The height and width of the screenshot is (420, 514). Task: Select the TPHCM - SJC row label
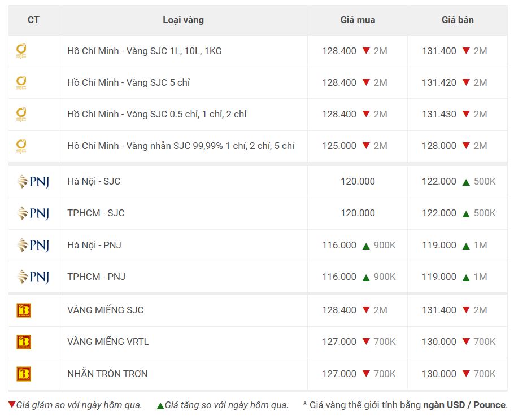(x=95, y=213)
